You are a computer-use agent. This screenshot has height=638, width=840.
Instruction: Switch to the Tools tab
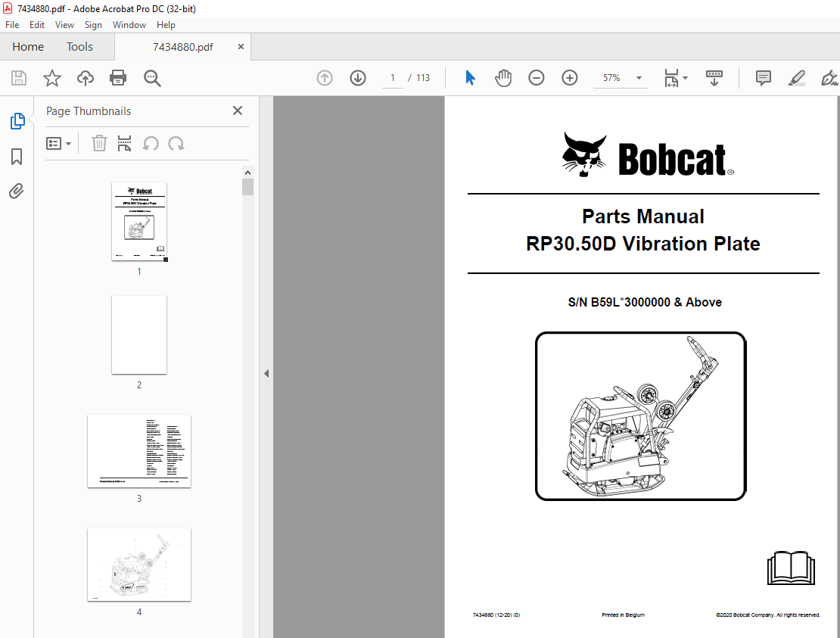tap(79, 47)
